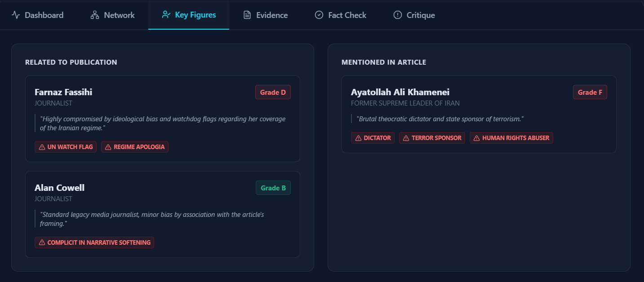644x282 pixels.
Task: Click JOURNALIST subtitle under Farnaz Fassihi
Action: click(x=53, y=103)
